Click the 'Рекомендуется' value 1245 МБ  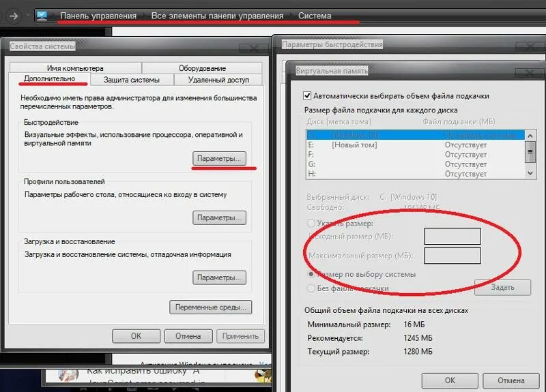click(418, 338)
